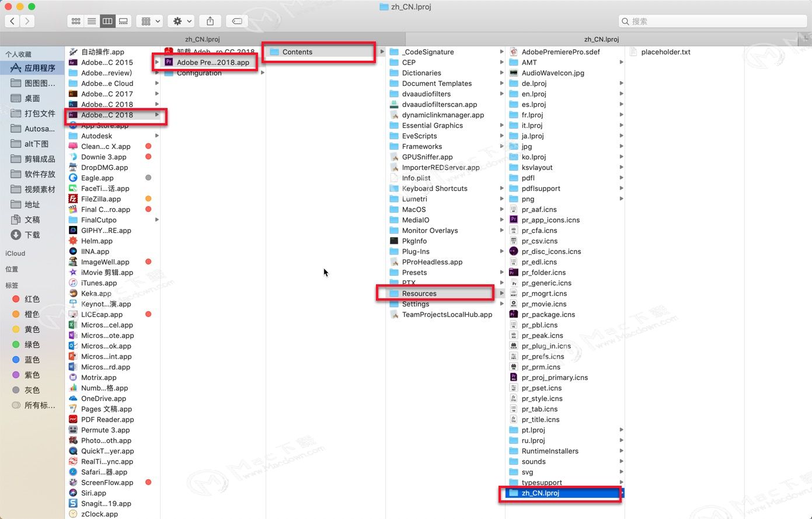Switch to icon view mode
The width and height of the screenshot is (812, 519).
pos(76,21)
